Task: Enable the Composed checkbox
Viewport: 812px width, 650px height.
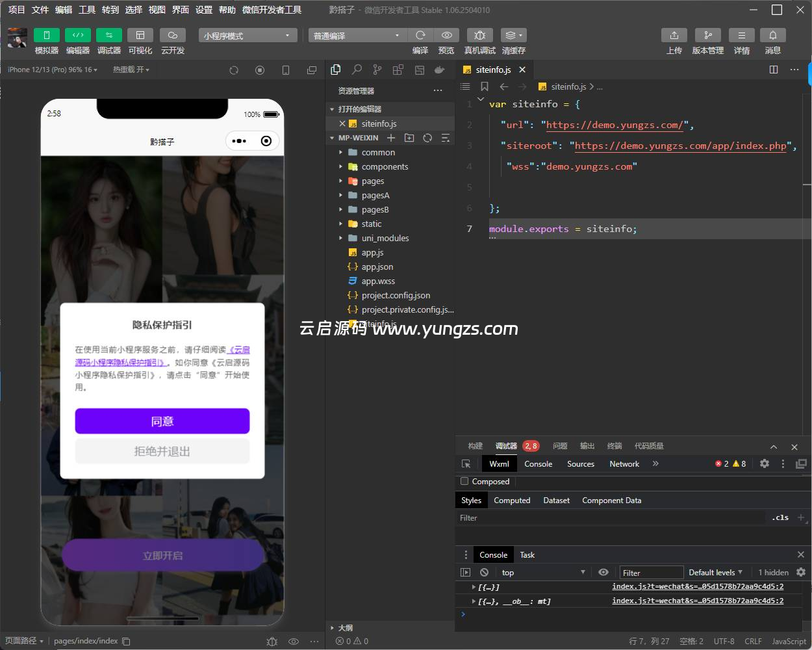Action: (464, 481)
